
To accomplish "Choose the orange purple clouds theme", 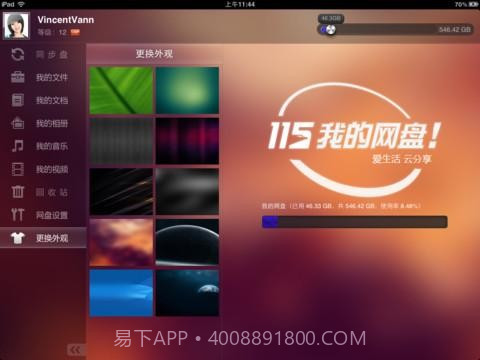I will point(121,242).
